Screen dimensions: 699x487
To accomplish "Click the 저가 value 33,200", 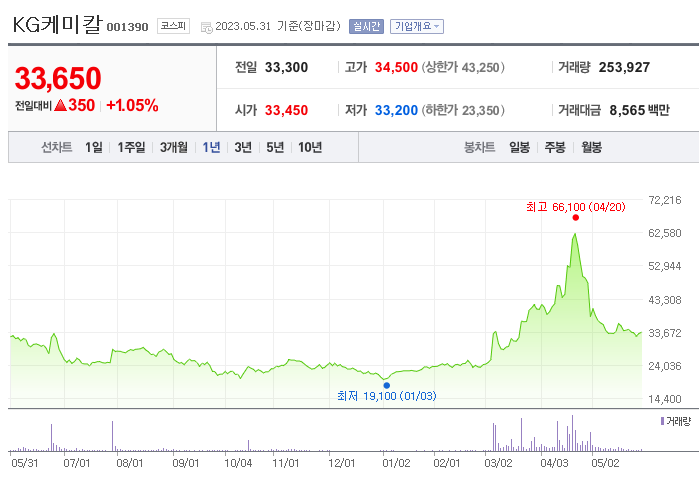I will (396, 110).
